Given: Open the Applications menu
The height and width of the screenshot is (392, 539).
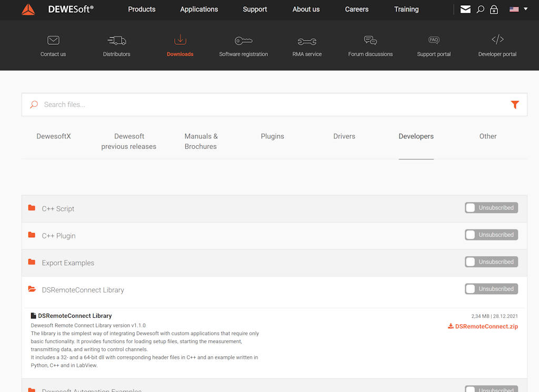Looking at the screenshot, I should click(x=199, y=9).
